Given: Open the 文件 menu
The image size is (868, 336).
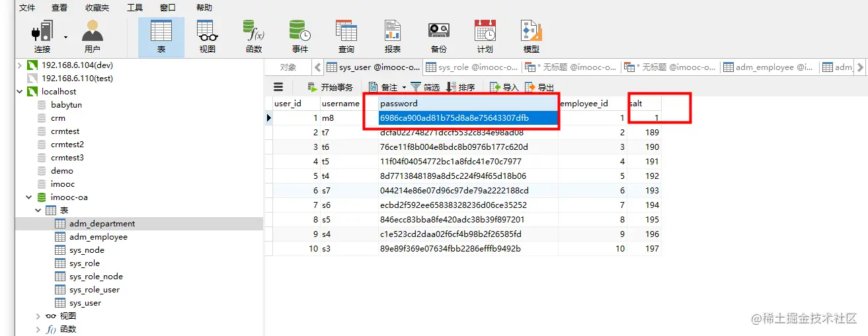Looking at the screenshot, I should tap(27, 8).
